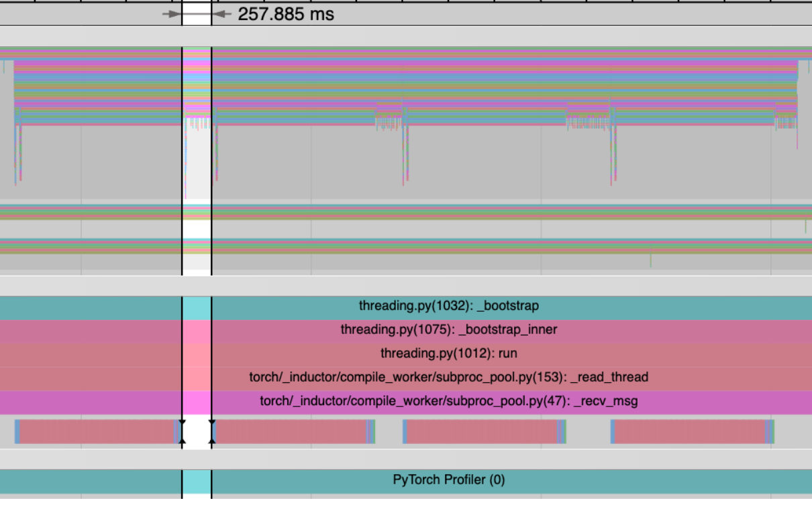Select the second pink block in the bottom row
The width and height of the screenshot is (812, 507).
tap(291, 432)
